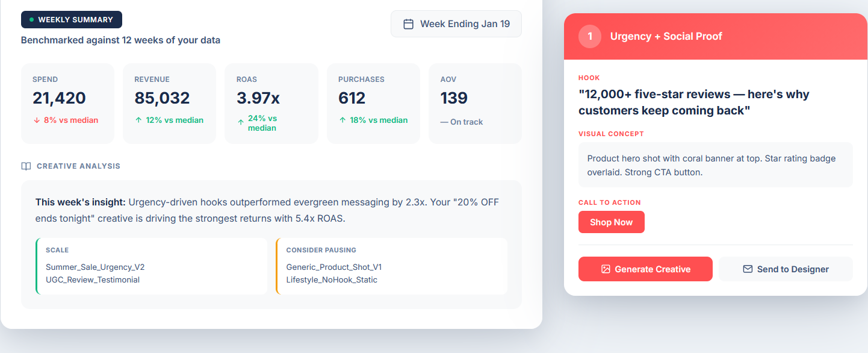
Task: Click Generic_Product_Shot_V1 under Consider Pausing
Action: [x=334, y=267]
